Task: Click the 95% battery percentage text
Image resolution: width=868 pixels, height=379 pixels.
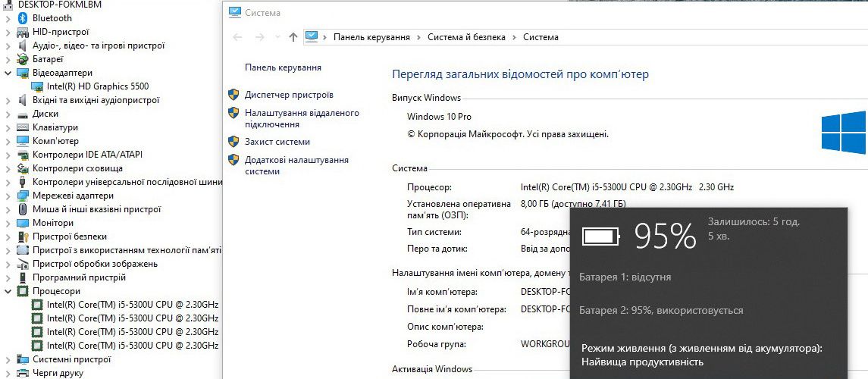Action: [x=665, y=236]
